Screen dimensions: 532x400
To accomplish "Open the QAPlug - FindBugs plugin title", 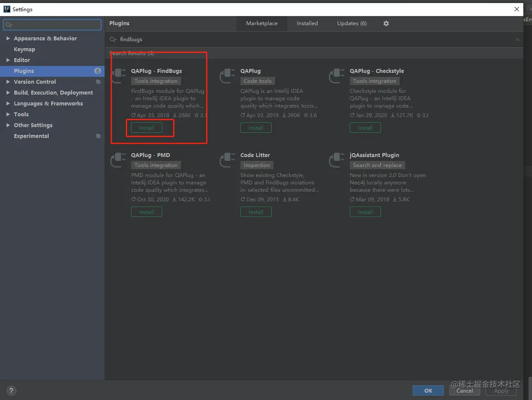I will [157, 71].
